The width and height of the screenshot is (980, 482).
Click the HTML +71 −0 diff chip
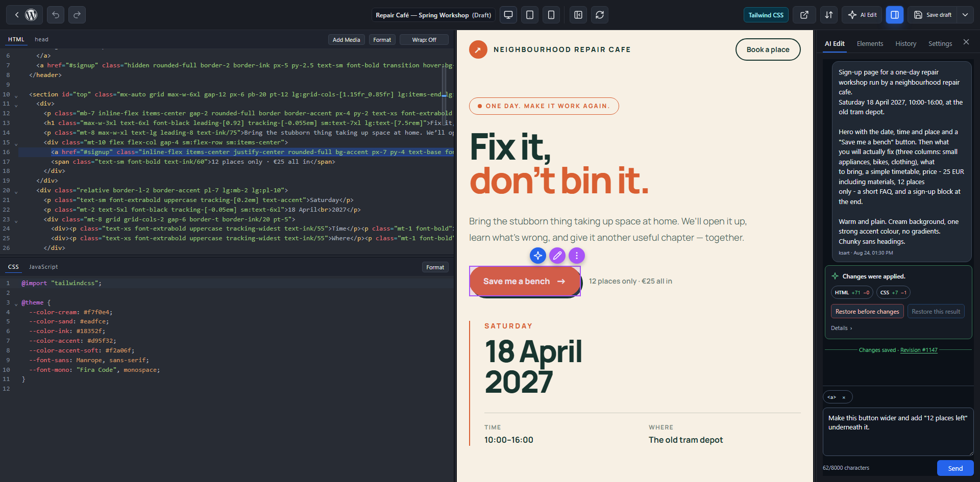[x=852, y=292]
